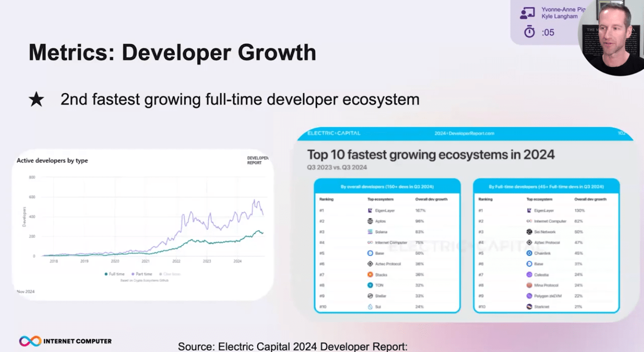
Task: Click the 'By overall developers' table header
Action: pyautogui.click(x=387, y=186)
